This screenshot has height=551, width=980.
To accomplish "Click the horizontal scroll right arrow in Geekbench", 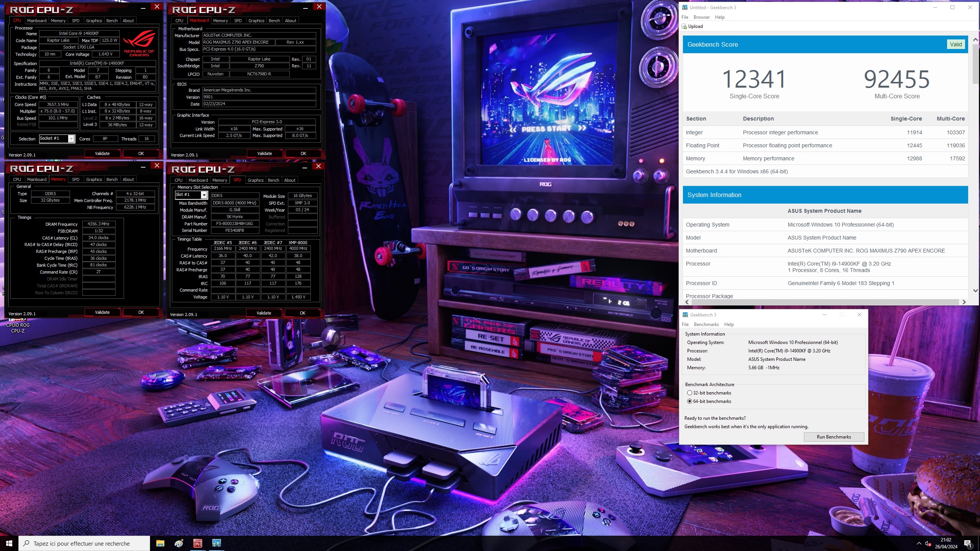I will pos(964,302).
